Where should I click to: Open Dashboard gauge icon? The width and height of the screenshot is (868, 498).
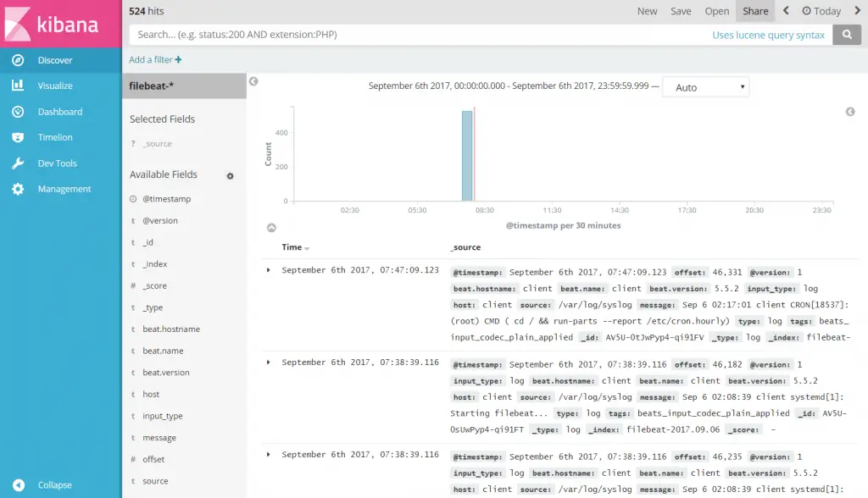click(x=18, y=111)
